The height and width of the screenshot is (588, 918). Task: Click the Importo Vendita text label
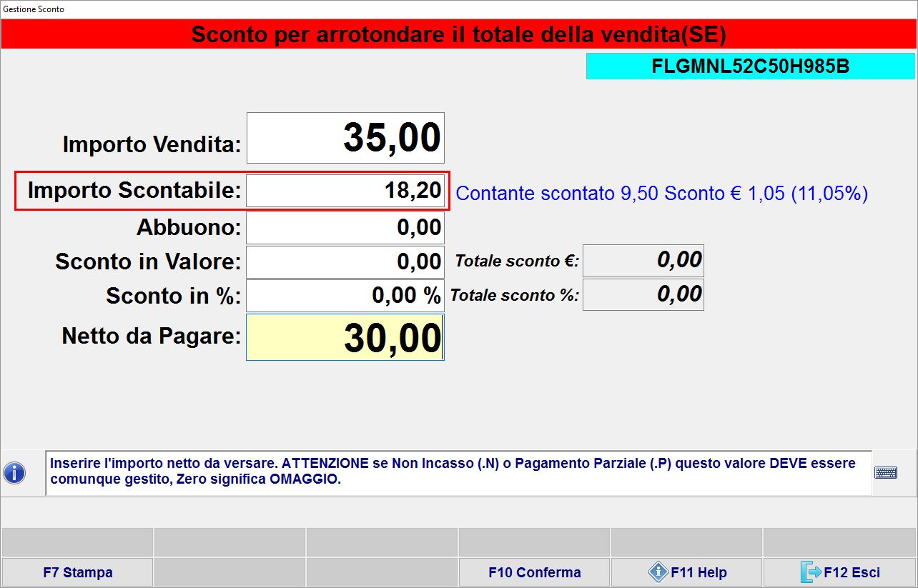click(152, 145)
